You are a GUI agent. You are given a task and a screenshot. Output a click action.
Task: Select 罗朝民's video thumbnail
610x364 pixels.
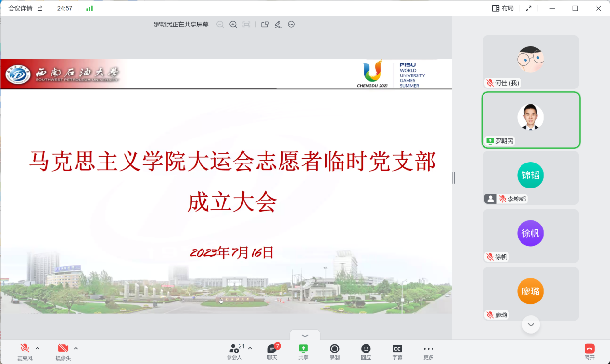pos(531,120)
